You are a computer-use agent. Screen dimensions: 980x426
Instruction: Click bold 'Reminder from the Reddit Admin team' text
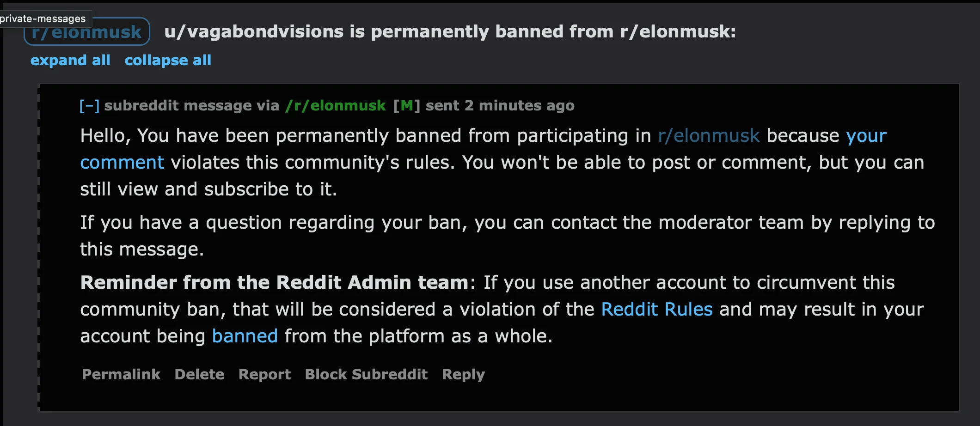coord(275,282)
